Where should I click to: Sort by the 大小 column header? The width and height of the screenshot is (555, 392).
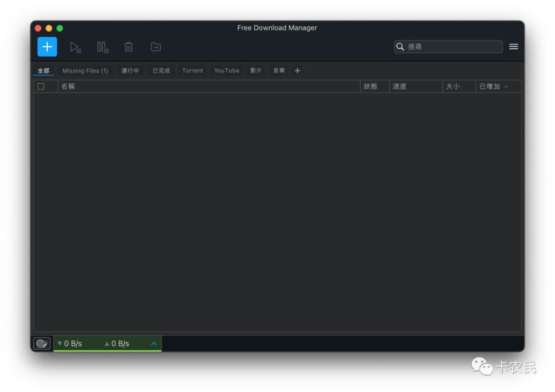pos(459,87)
